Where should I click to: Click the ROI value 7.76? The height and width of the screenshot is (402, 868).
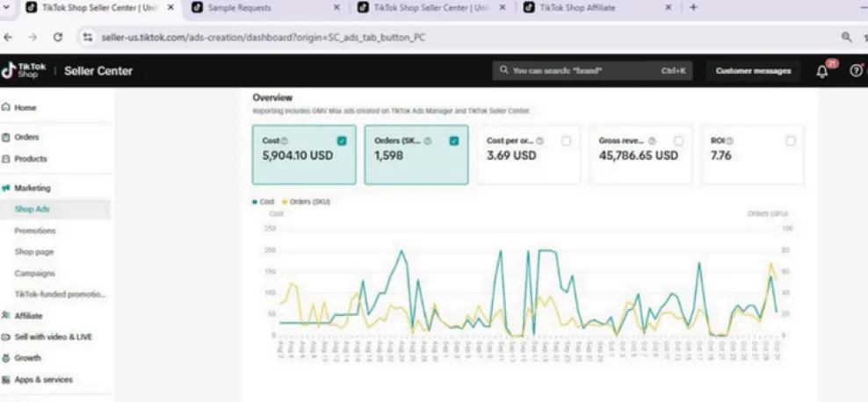tap(720, 156)
